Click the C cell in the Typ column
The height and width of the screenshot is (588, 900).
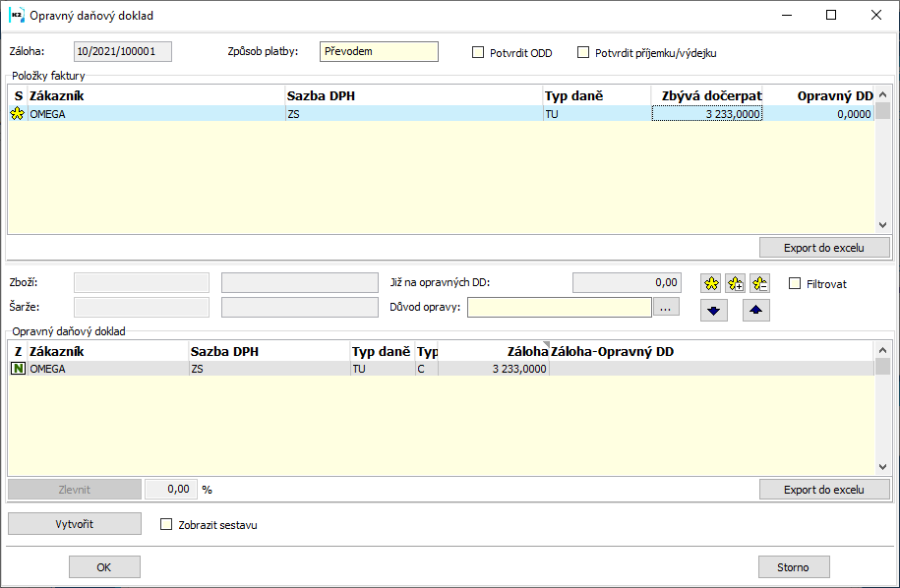427,369
